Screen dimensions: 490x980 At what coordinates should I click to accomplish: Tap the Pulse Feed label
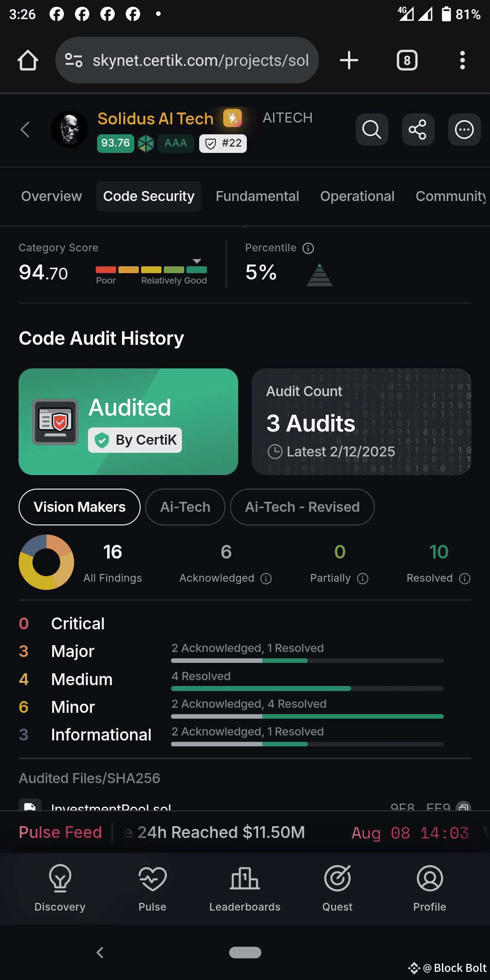(60, 832)
